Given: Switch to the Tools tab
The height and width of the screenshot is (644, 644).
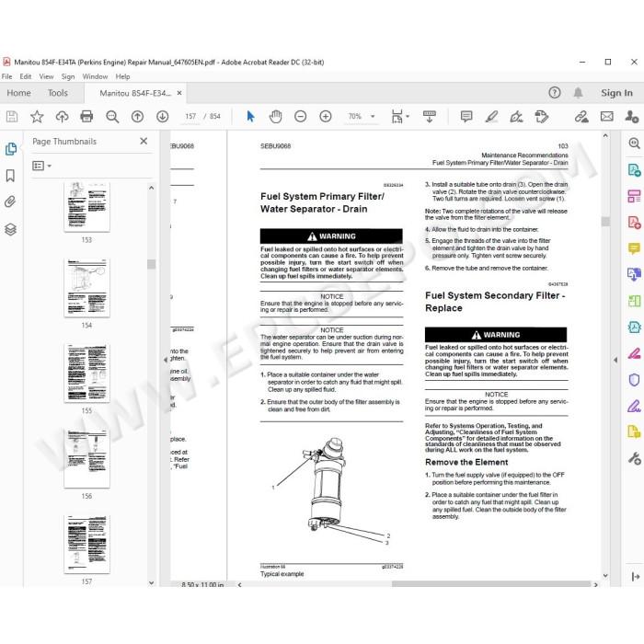Looking at the screenshot, I should [x=57, y=93].
